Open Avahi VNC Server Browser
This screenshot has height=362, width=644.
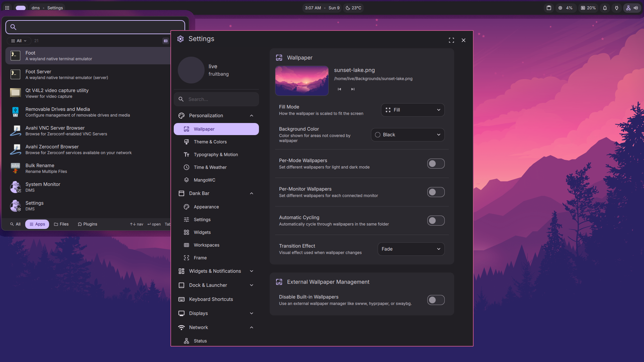click(x=89, y=131)
